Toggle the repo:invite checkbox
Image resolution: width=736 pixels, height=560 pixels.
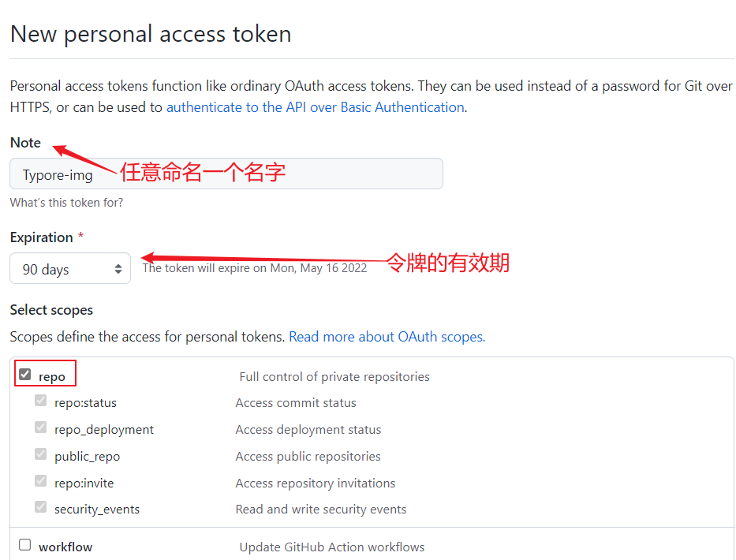pyautogui.click(x=41, y=481)
